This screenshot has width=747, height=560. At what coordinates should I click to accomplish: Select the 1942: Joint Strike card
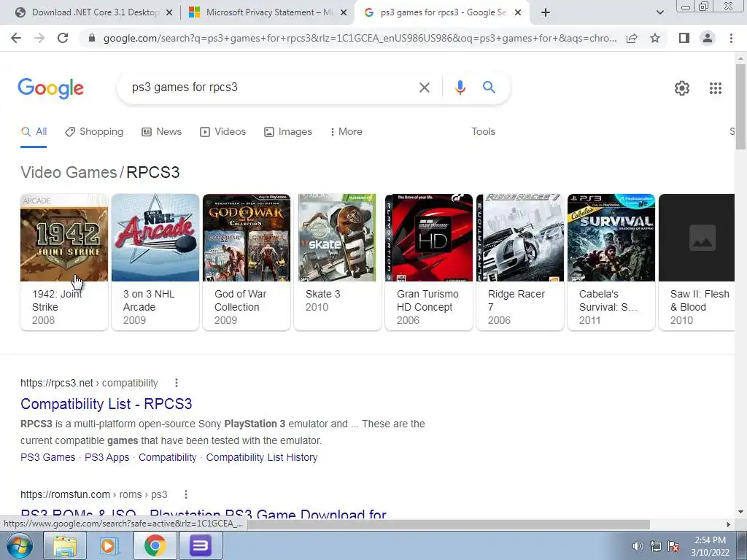coord(64,262)
